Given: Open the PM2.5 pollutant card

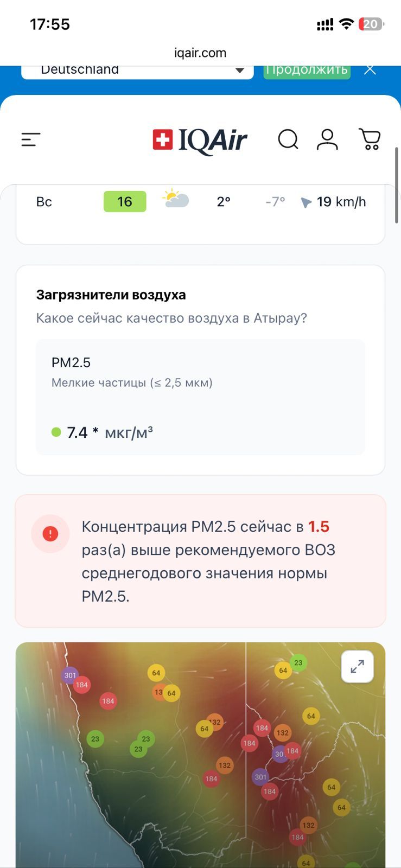Looking at the screenshot, I should pyautogui.click(x=200, y=397).
